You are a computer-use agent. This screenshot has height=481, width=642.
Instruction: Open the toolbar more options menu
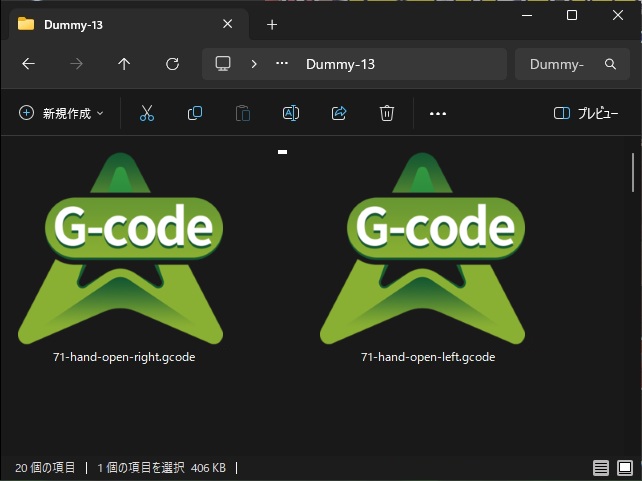(438, 114)
